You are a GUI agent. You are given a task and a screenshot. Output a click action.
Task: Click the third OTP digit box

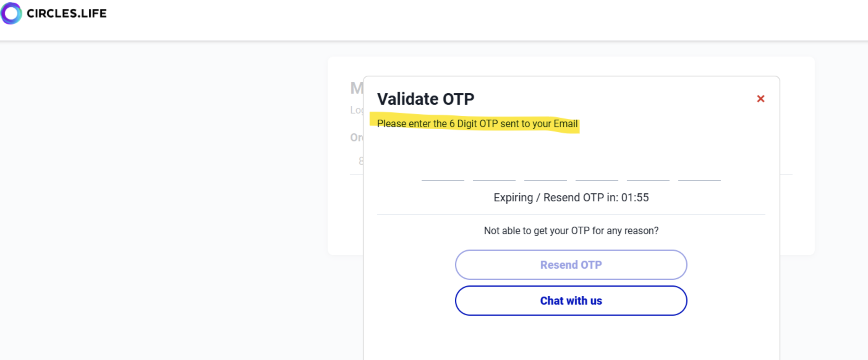(x=545, y=173)
